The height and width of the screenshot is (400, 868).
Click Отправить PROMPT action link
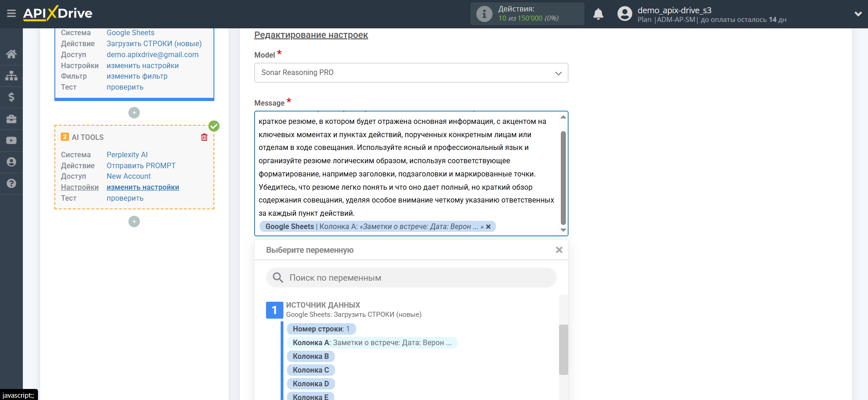pyautogui.click(x=141, y=165)
